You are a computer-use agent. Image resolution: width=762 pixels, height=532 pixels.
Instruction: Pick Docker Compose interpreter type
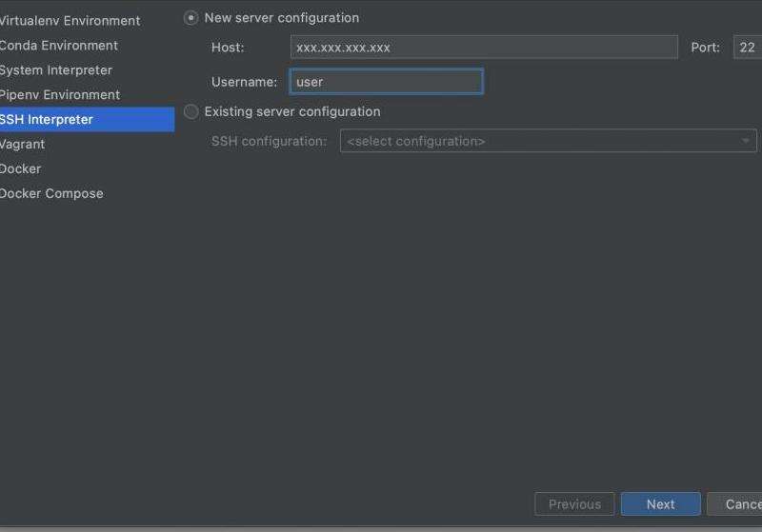pos(51,194)
